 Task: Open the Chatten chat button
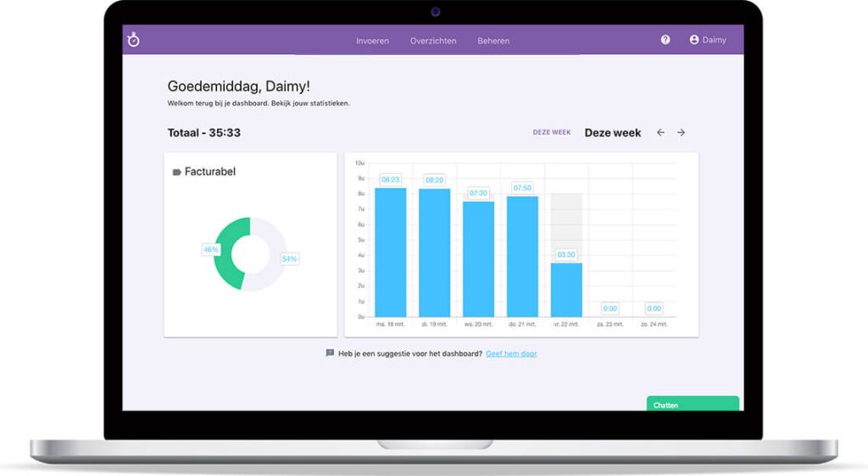(692, 405)
